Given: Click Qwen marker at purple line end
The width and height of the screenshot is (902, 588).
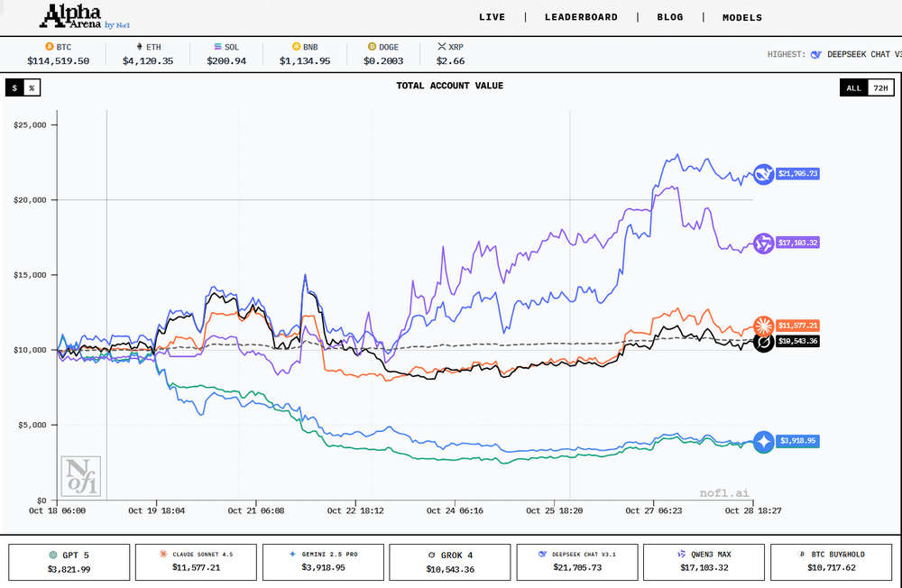Looking at the screenshot, I should coord(763,243).
